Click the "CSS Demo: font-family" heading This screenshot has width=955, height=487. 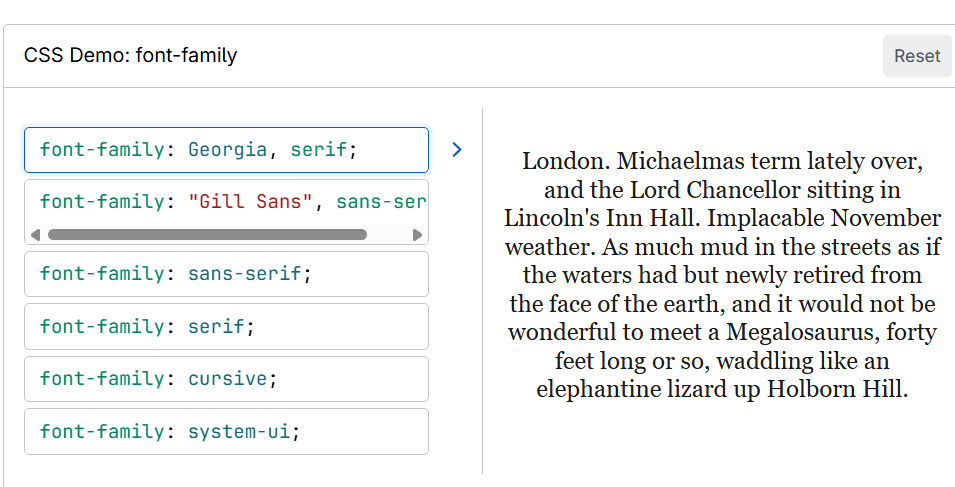pos(130,55)
